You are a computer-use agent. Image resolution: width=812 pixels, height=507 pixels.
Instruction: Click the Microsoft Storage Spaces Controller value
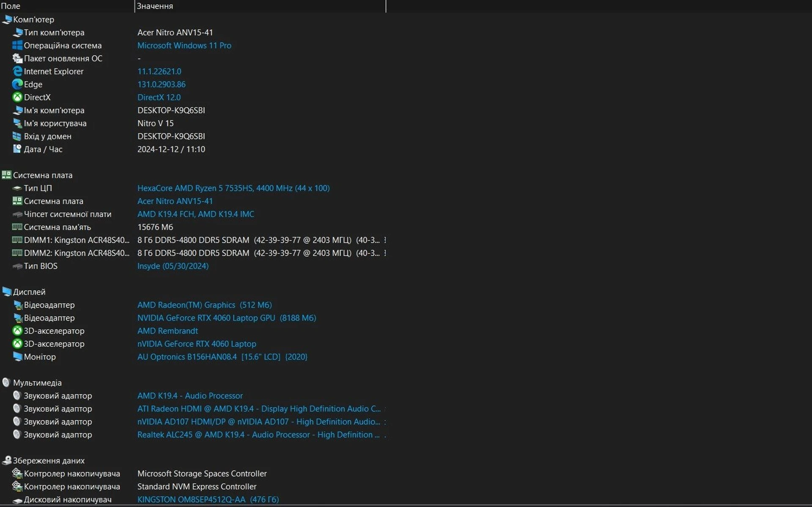(202, 474)
